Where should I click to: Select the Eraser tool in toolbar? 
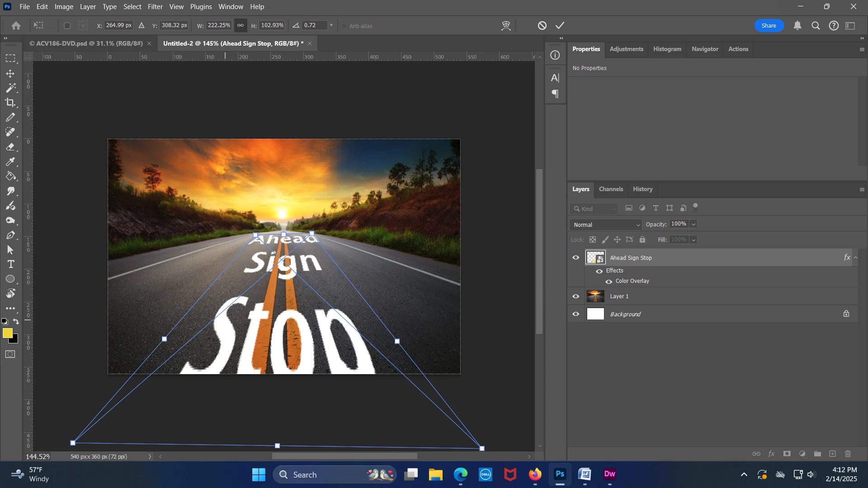(x=10, y=147)
